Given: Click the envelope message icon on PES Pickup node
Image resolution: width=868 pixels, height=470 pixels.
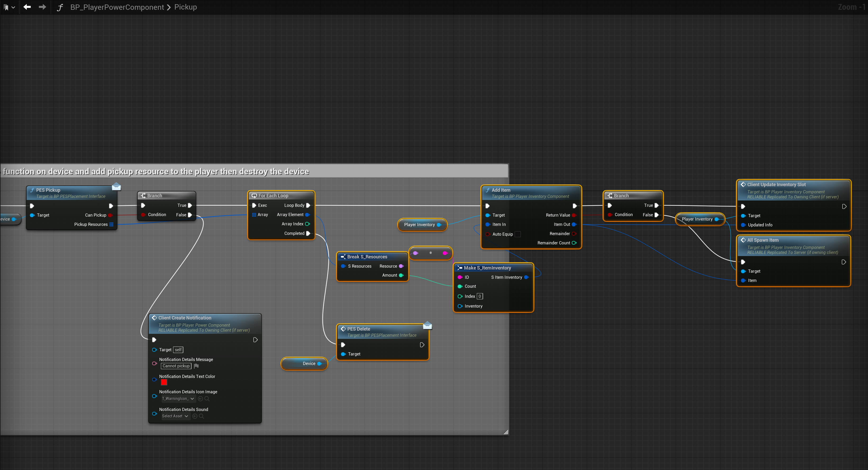Looking at the screenshot, I should click(x=116, y=186).
